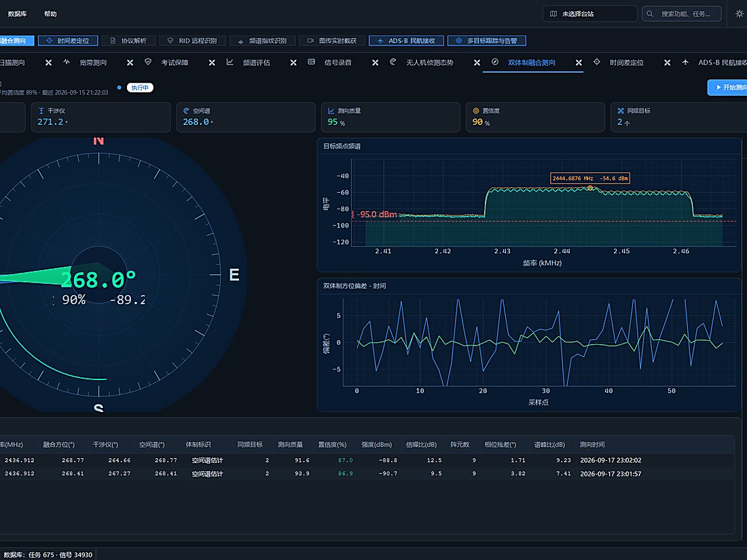Close the 双体制融合测向 tab
Screen dimensions: 747x560
[x=579, y=63]
